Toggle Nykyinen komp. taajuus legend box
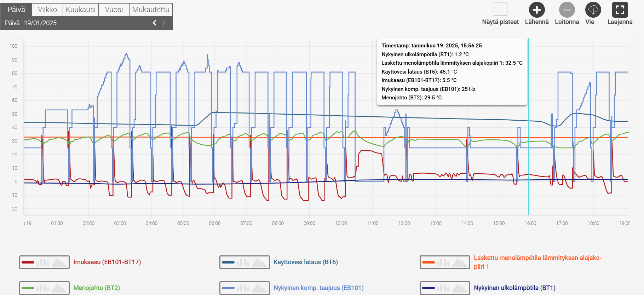Viewport: 644px width, 295px height. point(245,288)
